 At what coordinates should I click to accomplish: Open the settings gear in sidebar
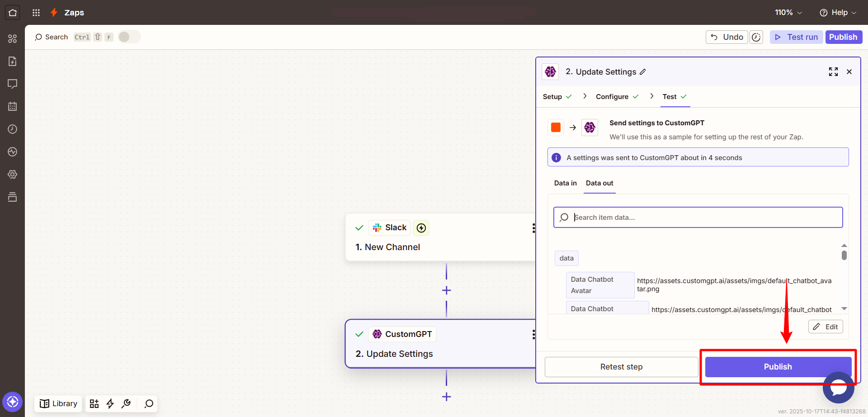13,175
